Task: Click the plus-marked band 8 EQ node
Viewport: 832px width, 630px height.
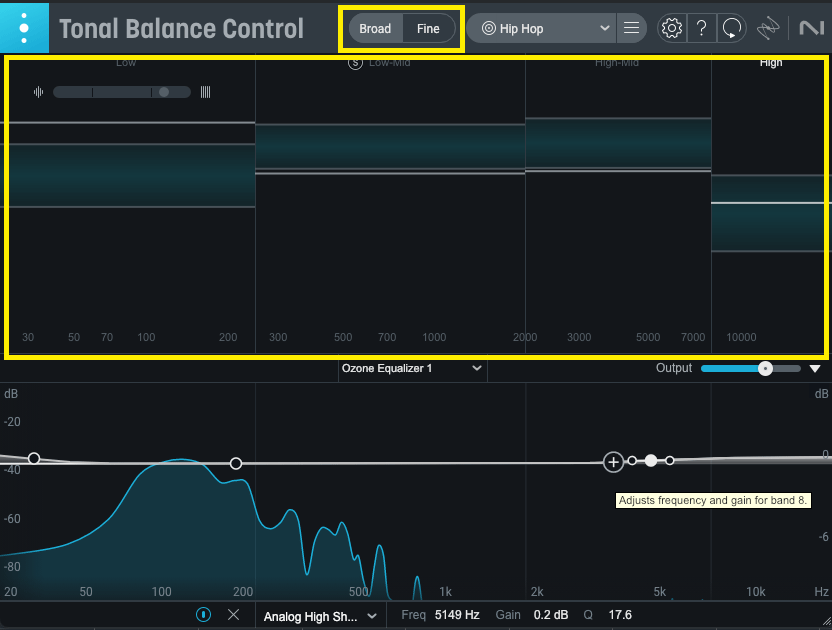Action: pyautogui.click(x=613, y=462)
